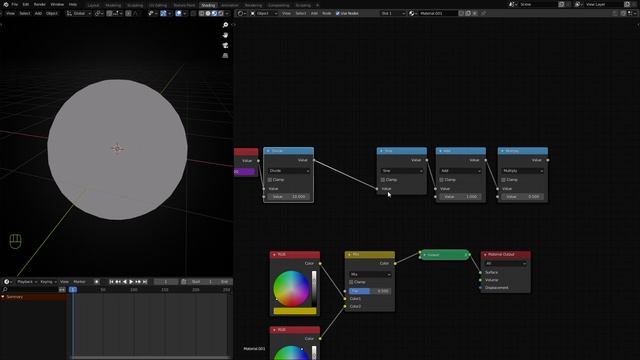Click the Blender logo icon
This screenshot has width=640, height=360.
coord(6,4)
